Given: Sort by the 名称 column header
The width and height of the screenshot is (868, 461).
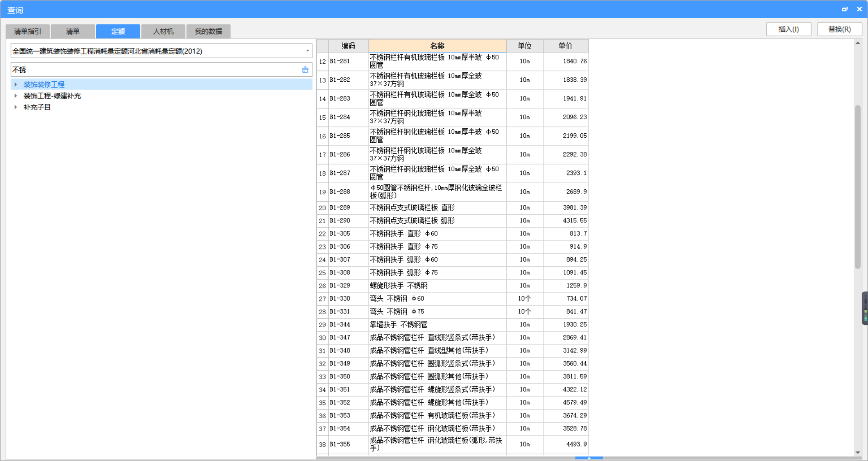Looking at the screenshot, I should pyautogui.click(x=437, y=46).
